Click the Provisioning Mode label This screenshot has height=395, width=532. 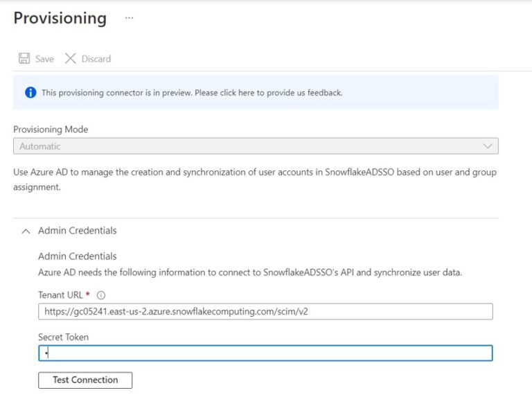(51, 130)
